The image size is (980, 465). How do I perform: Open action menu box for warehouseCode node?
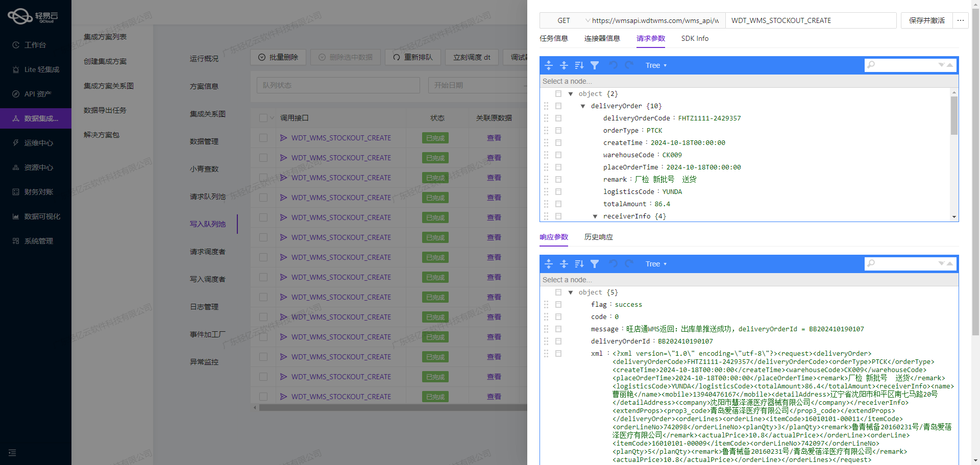(x=558, y=155)
